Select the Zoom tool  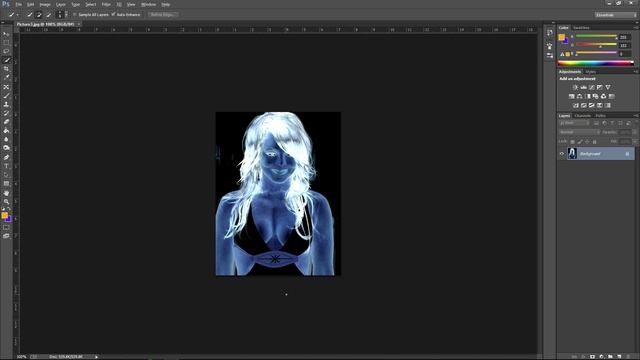(6, 202)
